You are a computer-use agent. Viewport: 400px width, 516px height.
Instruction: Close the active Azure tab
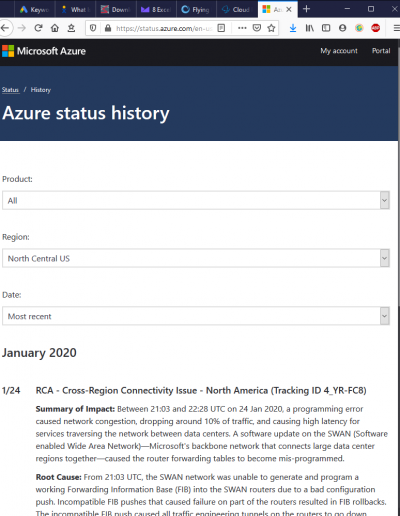click(289, 9)
